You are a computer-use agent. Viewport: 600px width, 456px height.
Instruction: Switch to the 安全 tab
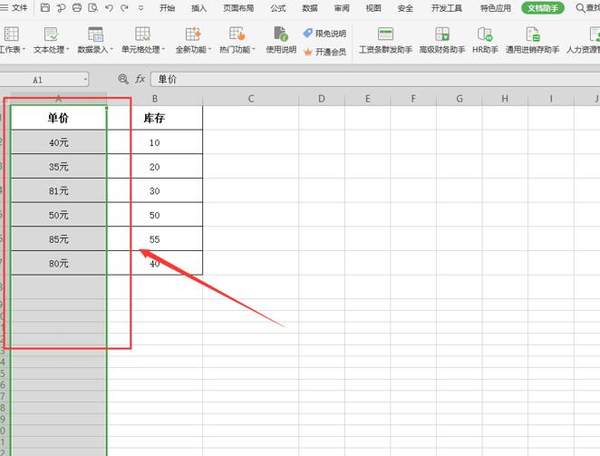pos(405,8)
